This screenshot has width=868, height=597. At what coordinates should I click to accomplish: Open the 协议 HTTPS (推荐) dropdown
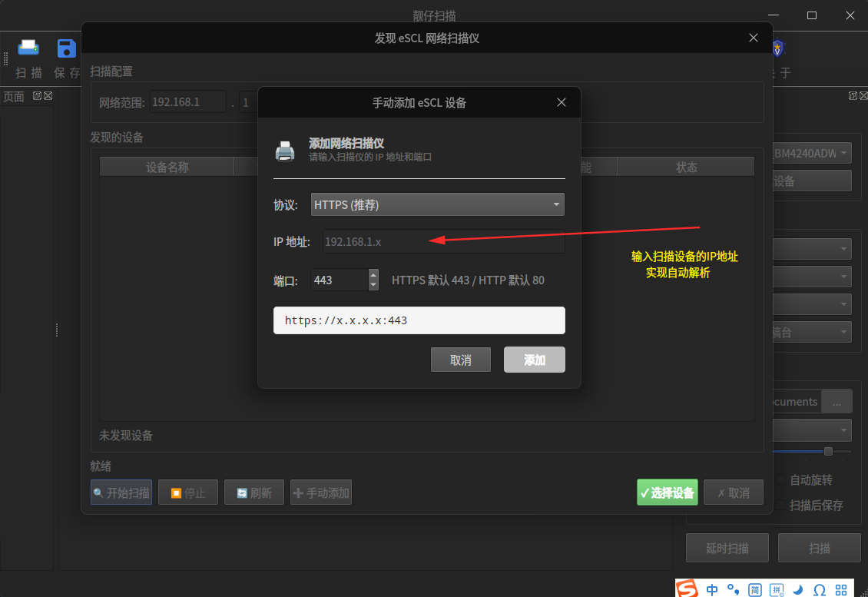click(x=437, y=204)
